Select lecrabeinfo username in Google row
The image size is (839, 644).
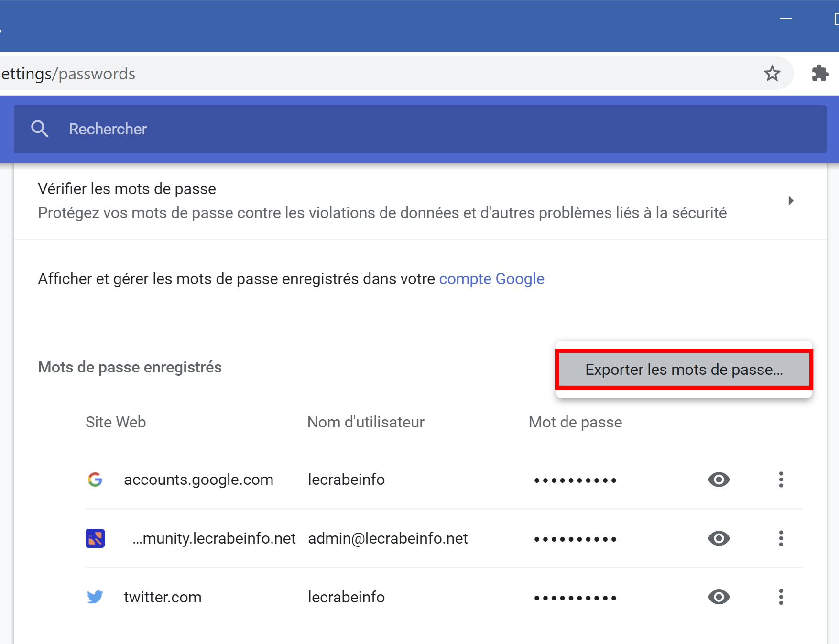click(x=346, y=480)
